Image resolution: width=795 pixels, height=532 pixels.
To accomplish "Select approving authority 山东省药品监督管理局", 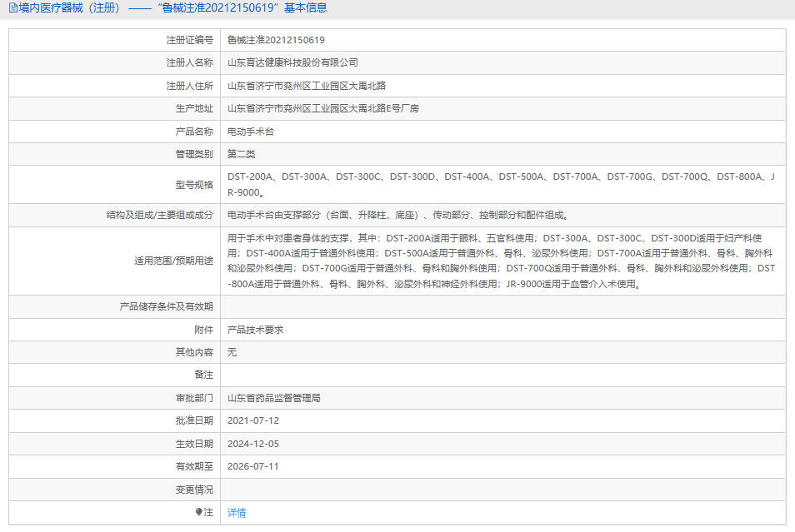I will point(274,398).
